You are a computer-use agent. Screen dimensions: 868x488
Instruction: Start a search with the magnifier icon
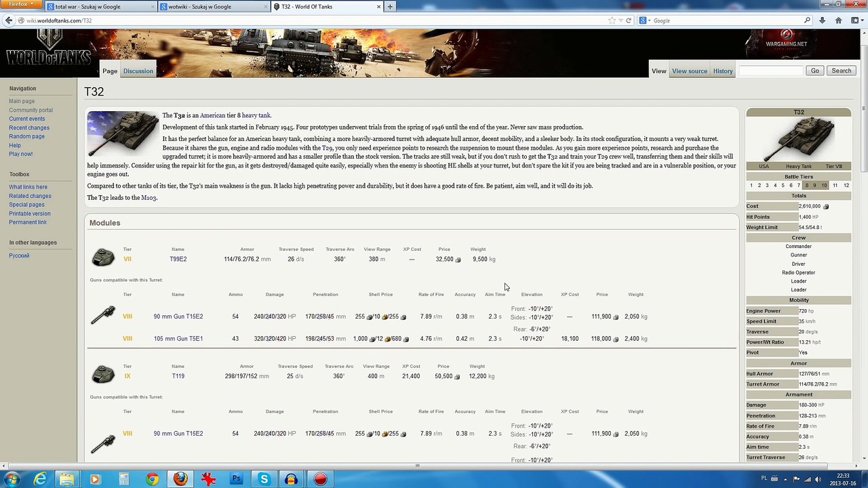(x=807, y=20)
